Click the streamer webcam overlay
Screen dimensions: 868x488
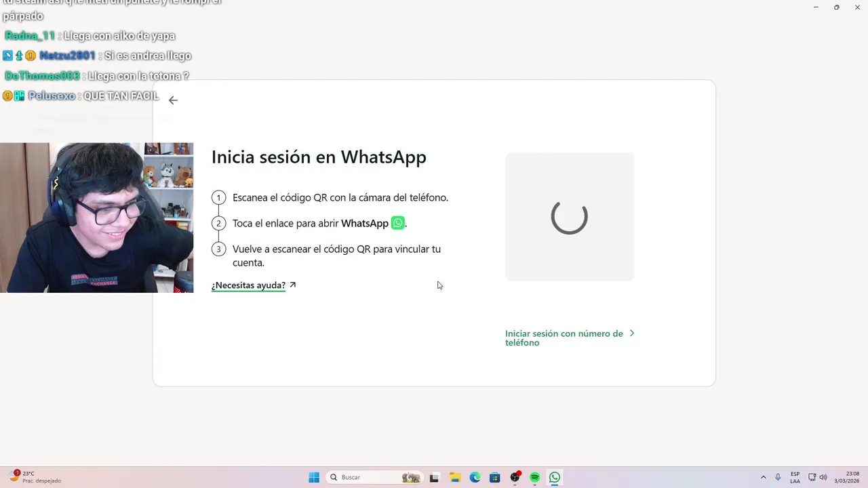pyautogui.click(x=96, y=218)
